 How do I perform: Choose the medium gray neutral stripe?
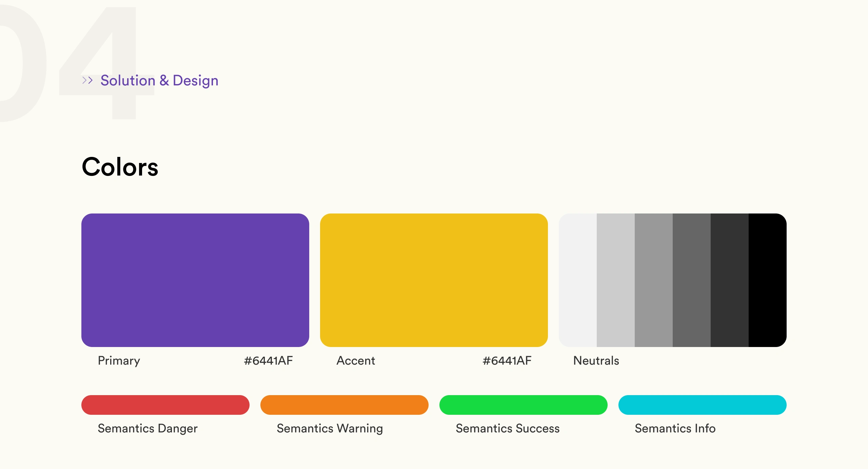coord(654,280)
